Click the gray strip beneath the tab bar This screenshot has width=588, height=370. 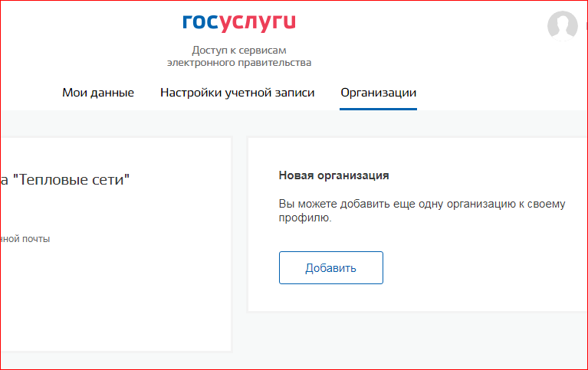294,123
